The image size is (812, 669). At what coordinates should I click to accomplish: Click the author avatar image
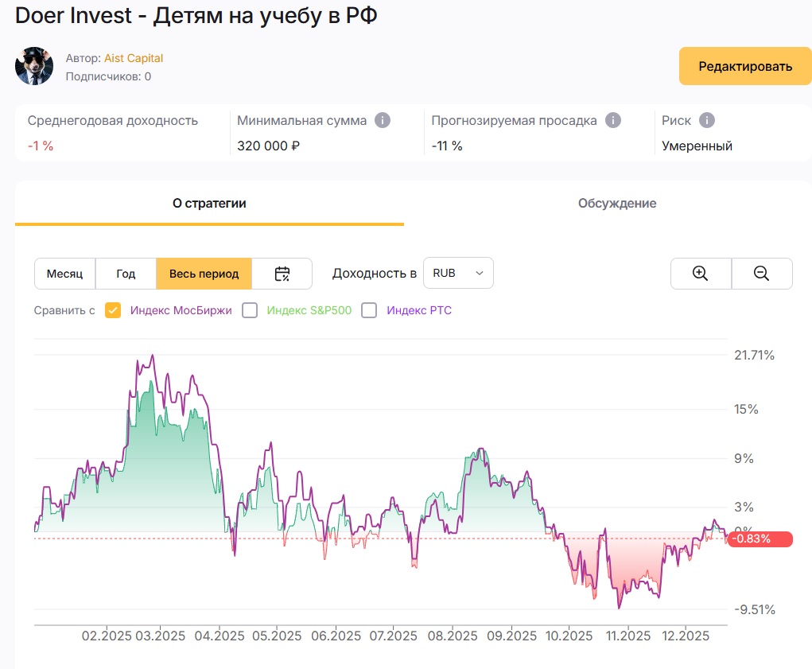coord(34,67)
